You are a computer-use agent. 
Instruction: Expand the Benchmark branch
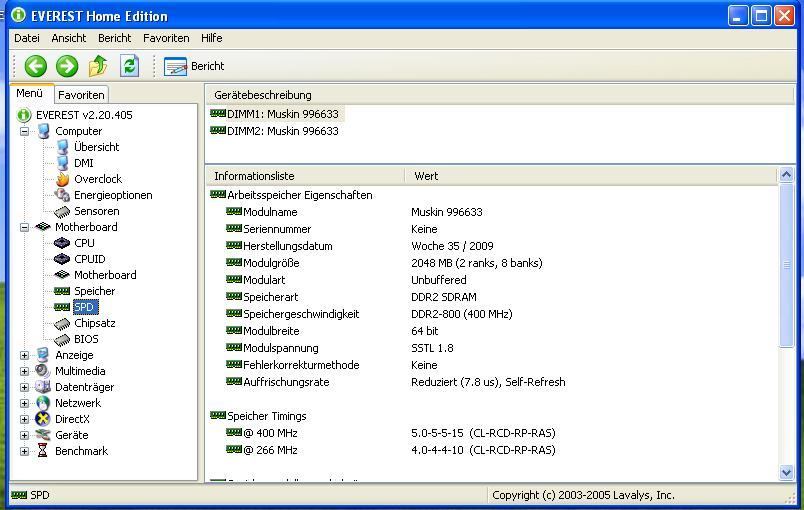tap(24, 451)
